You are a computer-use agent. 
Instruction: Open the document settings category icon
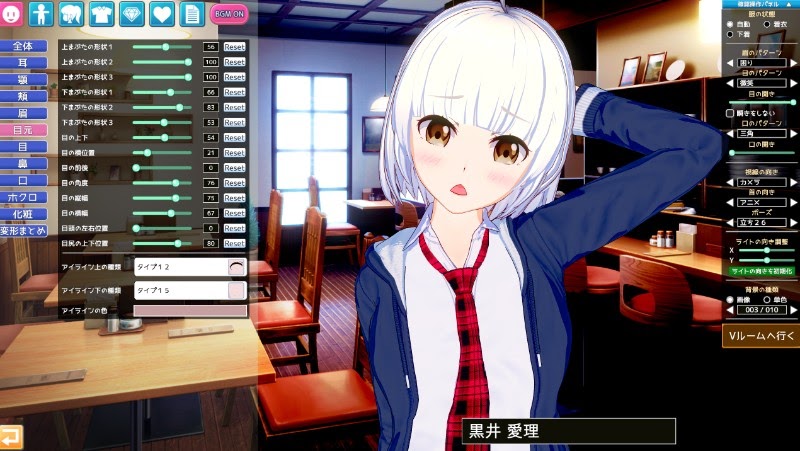[192, 14]
